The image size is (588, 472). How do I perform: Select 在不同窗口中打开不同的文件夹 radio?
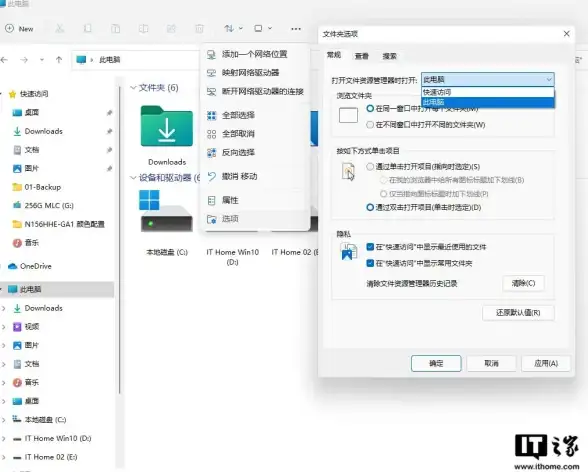click(x=370, y=125)
